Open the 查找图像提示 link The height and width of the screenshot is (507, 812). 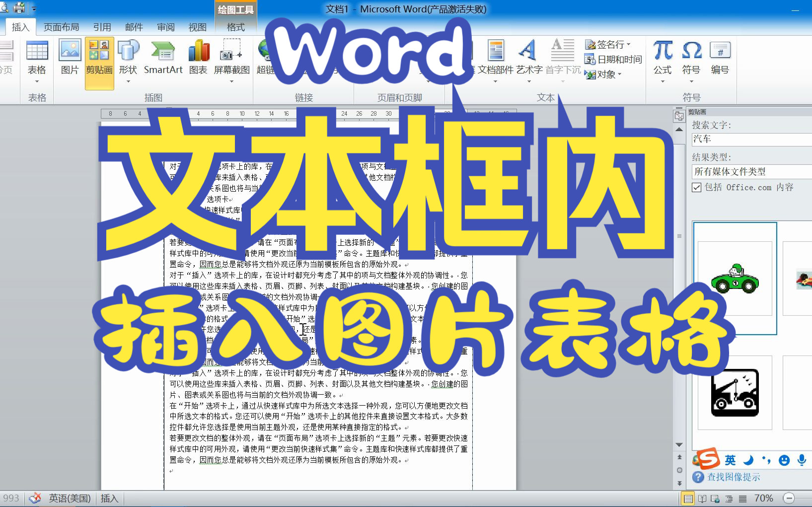[x=734, y=477]
